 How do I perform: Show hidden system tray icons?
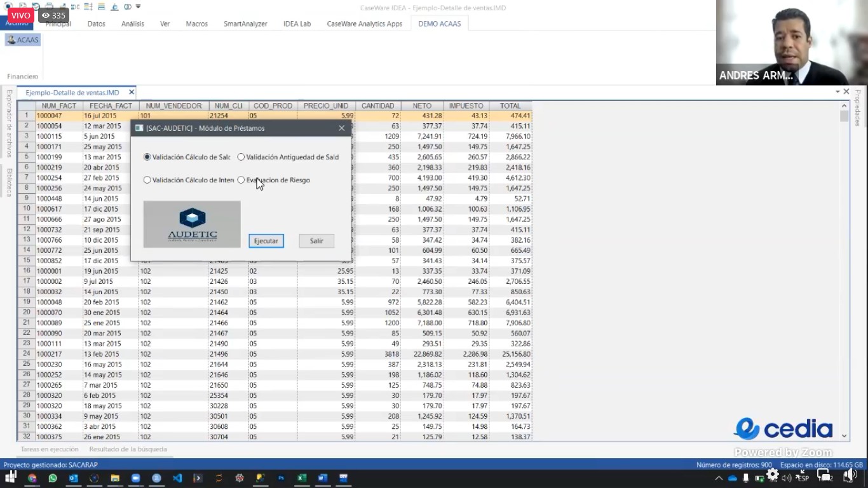click(x=719, y=478)
